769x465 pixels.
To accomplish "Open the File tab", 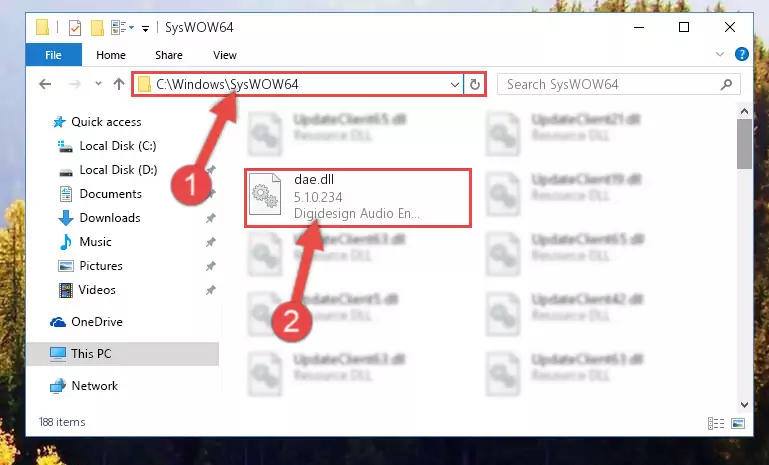I will (x=53, y=55).
